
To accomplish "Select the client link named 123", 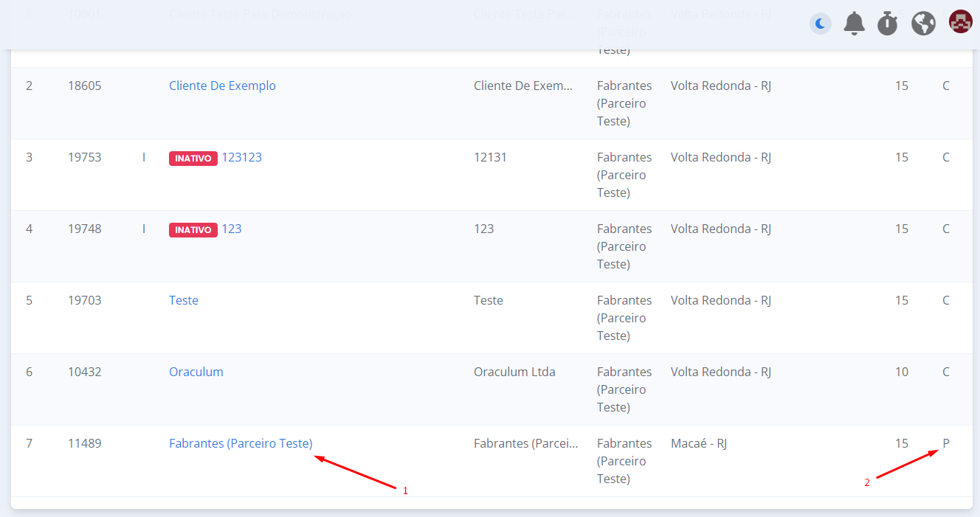I will pyautogui.click(x=232, y=229).
